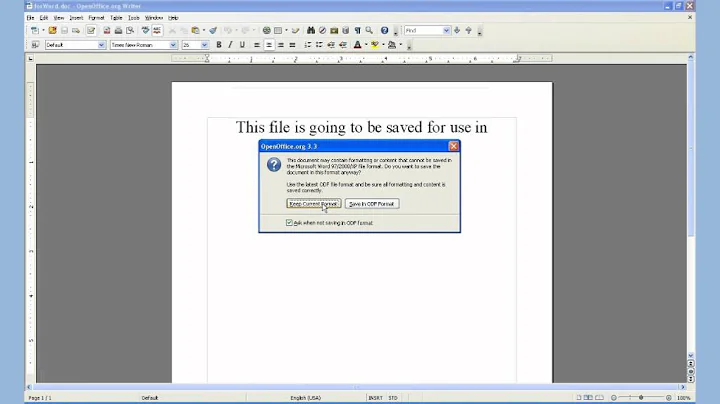Screen dimensions: 720x404
Task: Open font size dropdown
Action: [204, 45]
